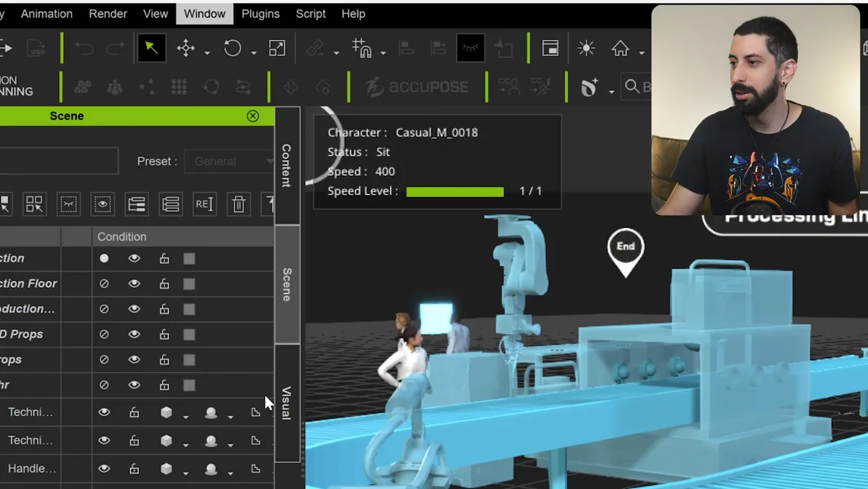Open the dropdown arrow next to the Rotate tool
The height and width of the screenshot is (489, 868).
[x=254, y=54]
